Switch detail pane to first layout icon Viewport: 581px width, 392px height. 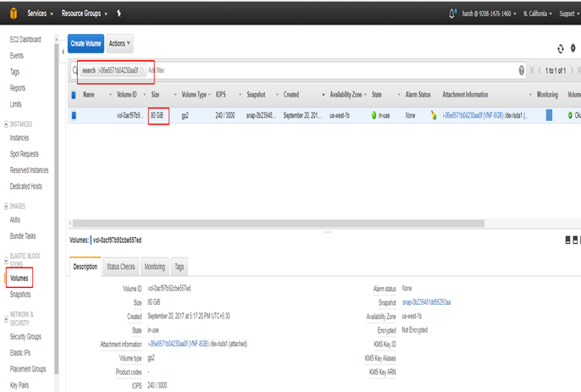pos(567,240)
